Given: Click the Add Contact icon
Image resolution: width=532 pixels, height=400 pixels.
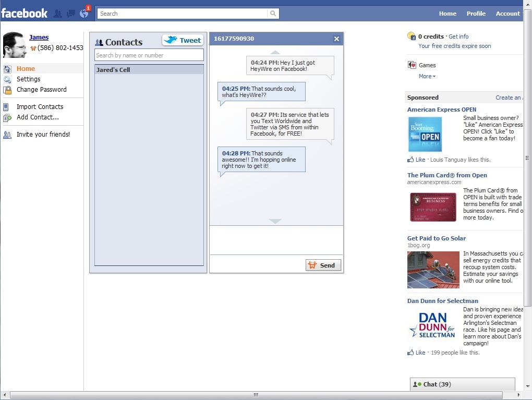Looking at the screenshot, I should [x=7, y=118].
